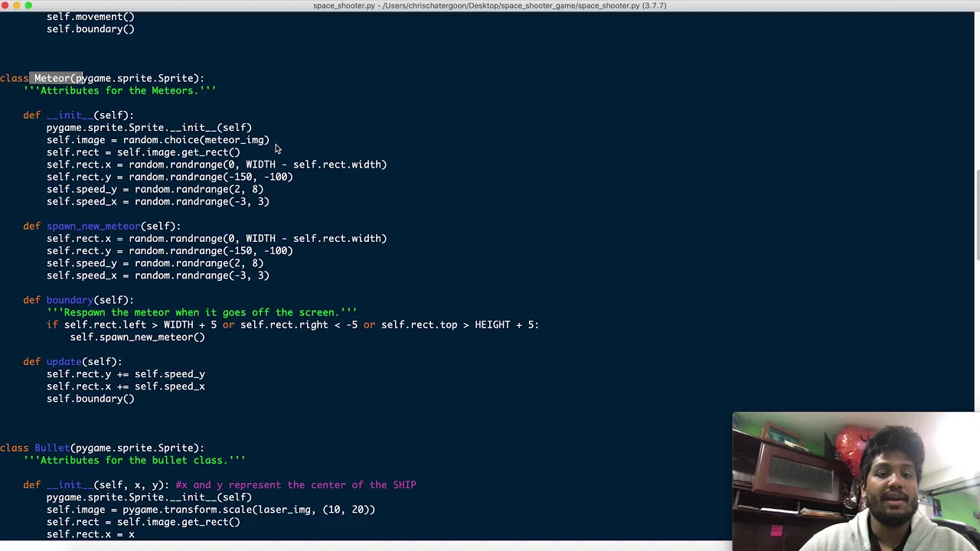This screenshot has width=980, height=551.
Task: Click 'class Bullet(pygame.sprite.Sprite):' line
Action: point(102,448)
